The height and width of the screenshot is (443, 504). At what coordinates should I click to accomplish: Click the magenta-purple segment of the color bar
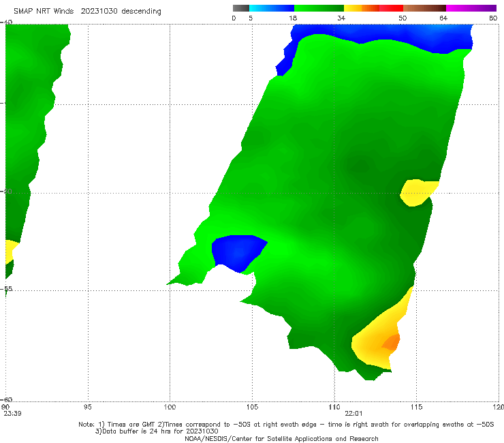click(471, 8)
